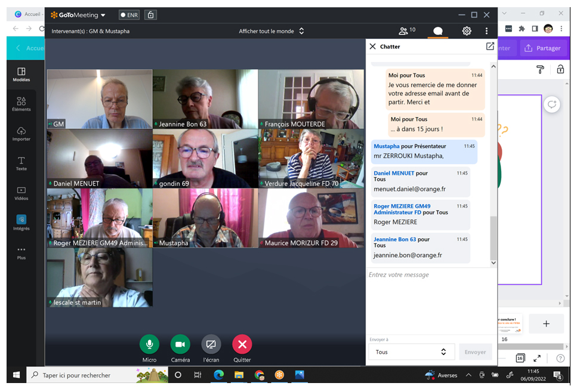The width and height of the screenshot is (583, 392).
Task: Select Daniel MENUET video tile
Action: click(100, 159)
